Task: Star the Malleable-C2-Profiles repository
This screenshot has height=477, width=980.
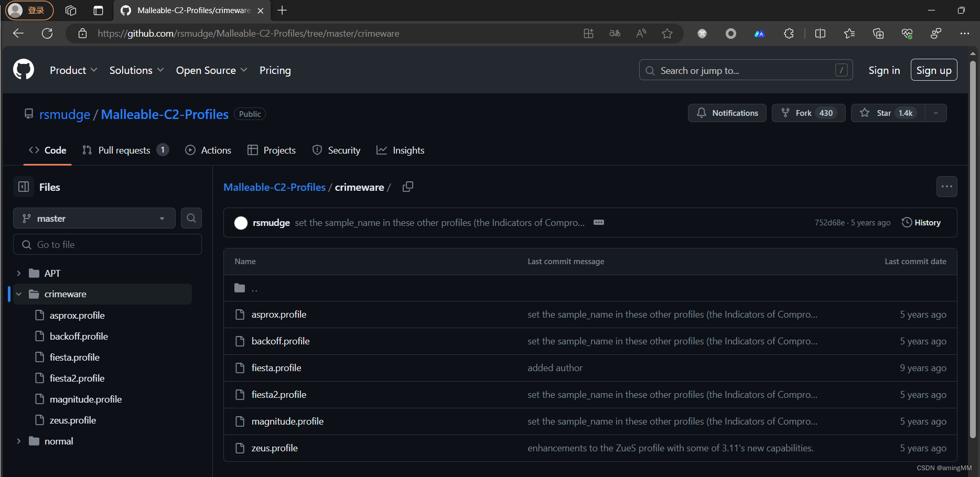Action: (888, 113)
